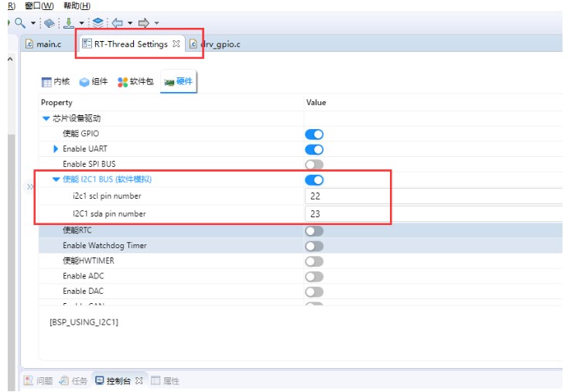This screenshot has height=392, width=571.
Task: Click the package/book toolbar icon
Action: [x=50, y=23]
